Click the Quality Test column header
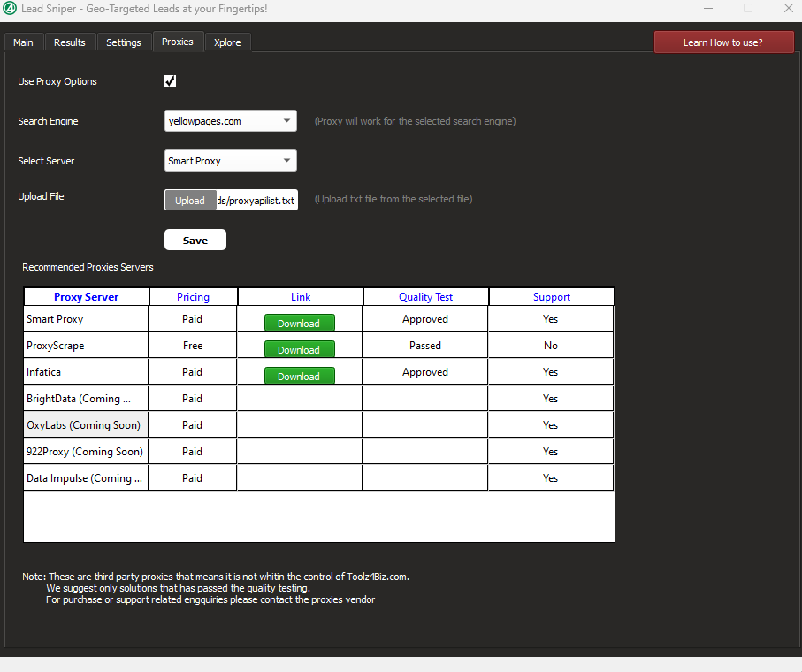The image size is (802, 672). pyautogui.click(x=425, y=296)
